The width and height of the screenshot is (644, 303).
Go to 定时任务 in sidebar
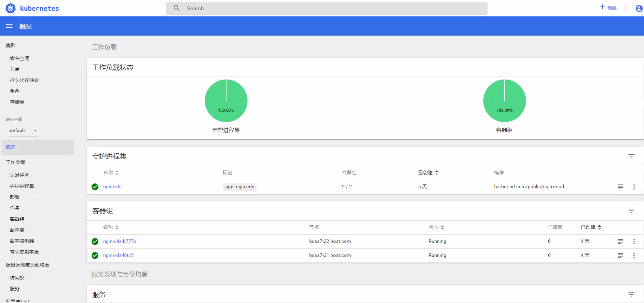click(x=19, y=175)
